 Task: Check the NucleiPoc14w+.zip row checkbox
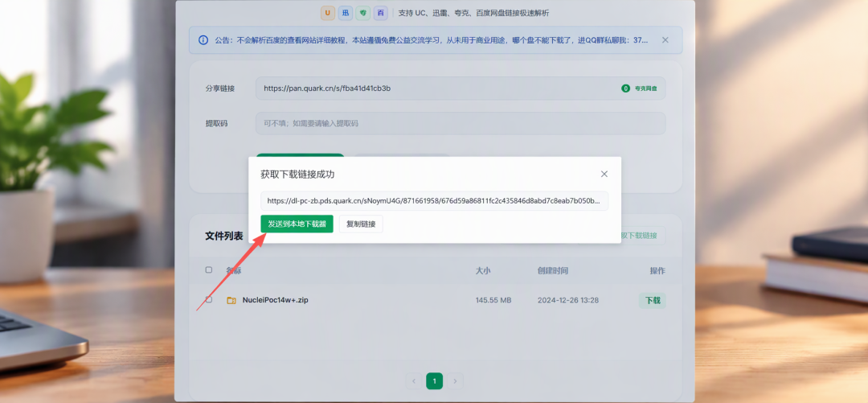pos(209,299)
